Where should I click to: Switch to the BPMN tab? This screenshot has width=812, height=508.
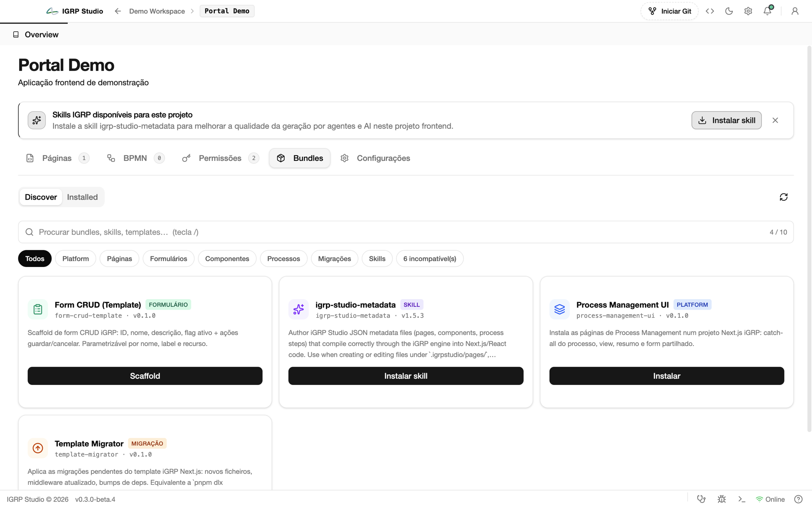(136, 158)
